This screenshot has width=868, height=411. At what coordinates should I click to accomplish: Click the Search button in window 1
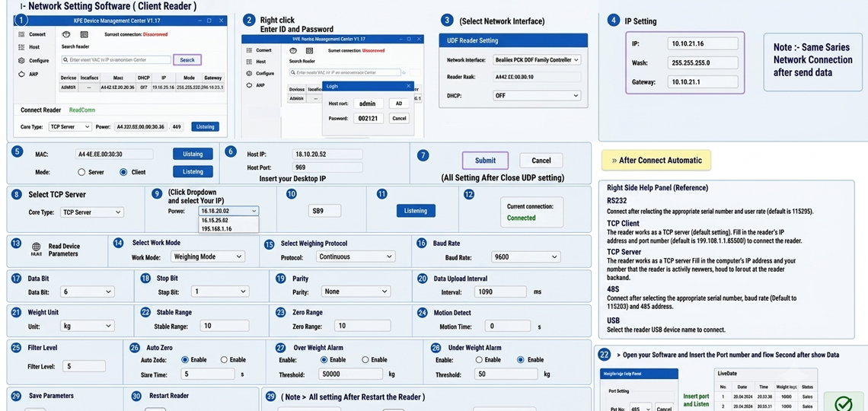[187, 59]
